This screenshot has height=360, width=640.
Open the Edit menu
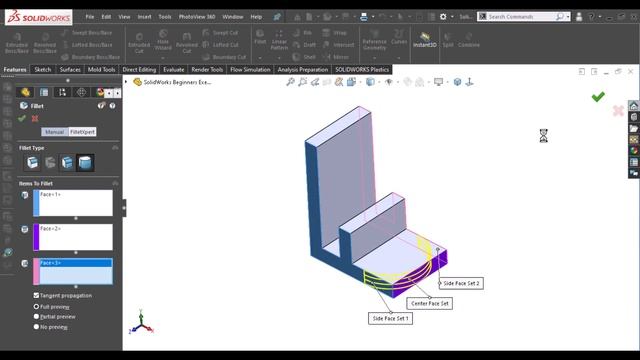pyautogui.click(x=107, y=17)
